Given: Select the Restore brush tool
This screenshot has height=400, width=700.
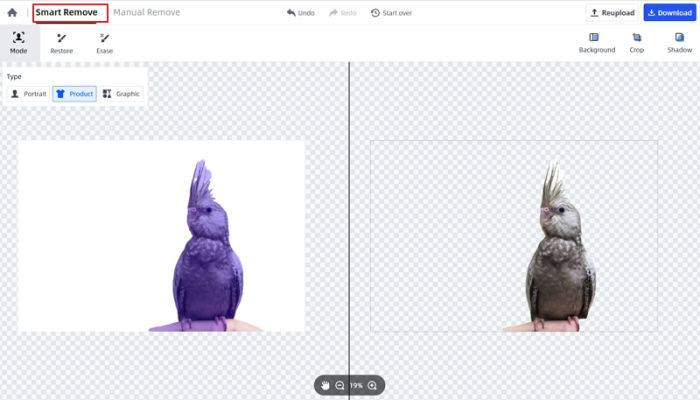Looking at the screenshot, I should coord(62,43).
